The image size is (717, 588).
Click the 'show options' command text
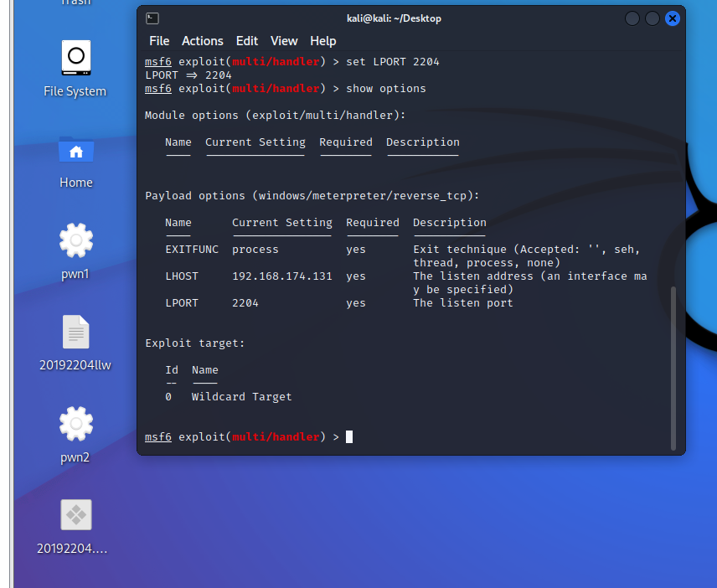click(x=386, y=89)
